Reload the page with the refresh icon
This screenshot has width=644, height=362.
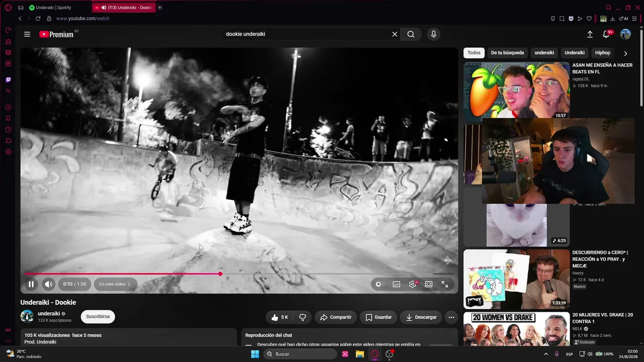pos(38,19)
